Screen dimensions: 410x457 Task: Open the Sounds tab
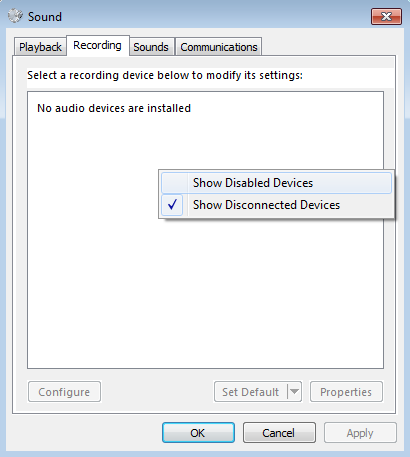coord(151,47)
